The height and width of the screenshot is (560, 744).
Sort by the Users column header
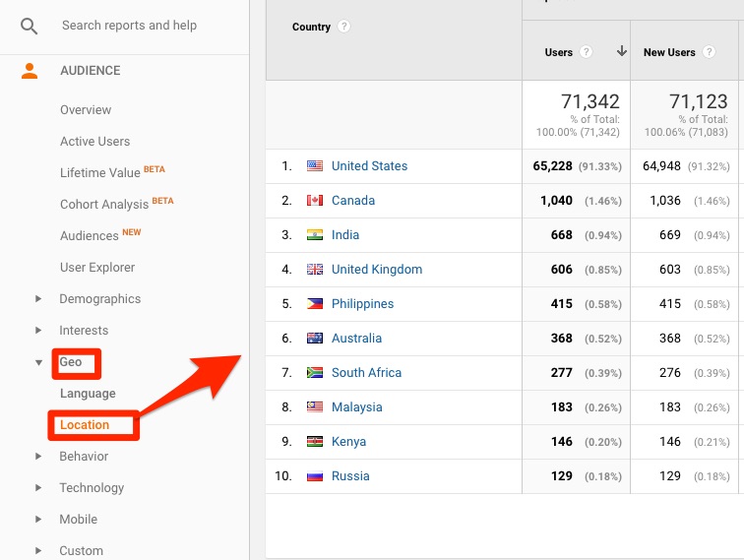[558, 52]
